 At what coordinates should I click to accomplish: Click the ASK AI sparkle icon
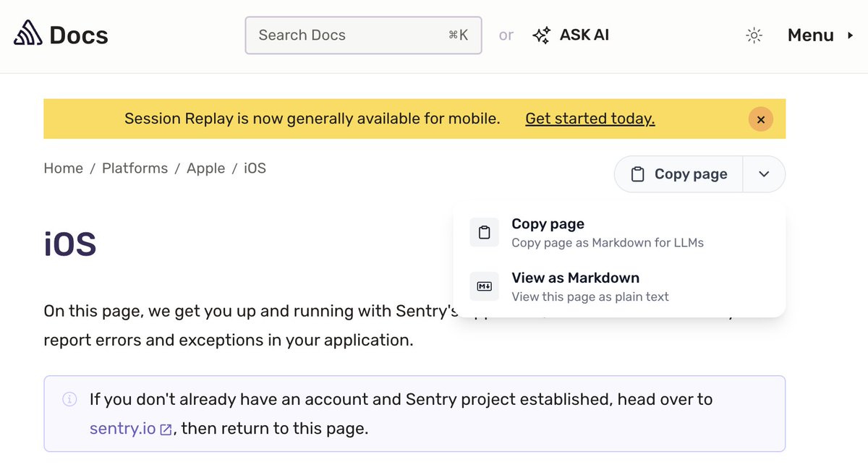pyautogui.click(x=541, y=35)
